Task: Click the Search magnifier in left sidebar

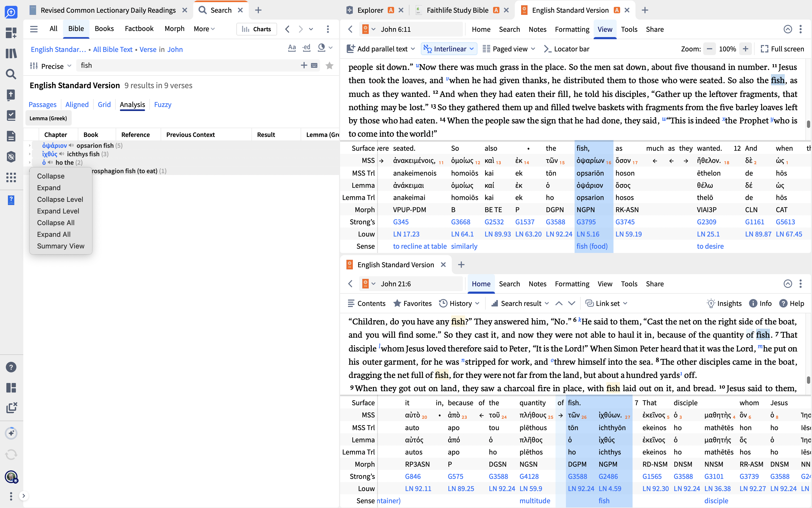Action: pyautogui.click(x=11, y=74)
